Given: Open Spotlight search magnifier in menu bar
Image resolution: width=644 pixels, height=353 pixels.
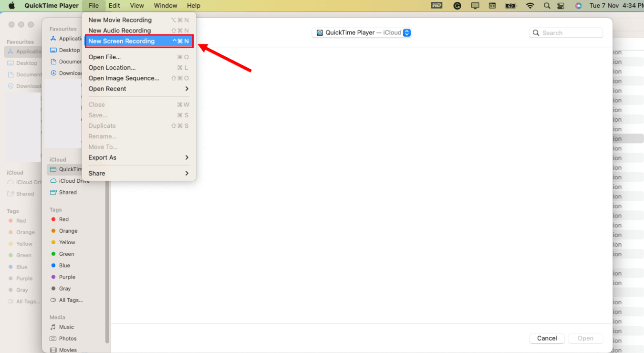Looking at the screenshot, I should click(x=547, y=6).
